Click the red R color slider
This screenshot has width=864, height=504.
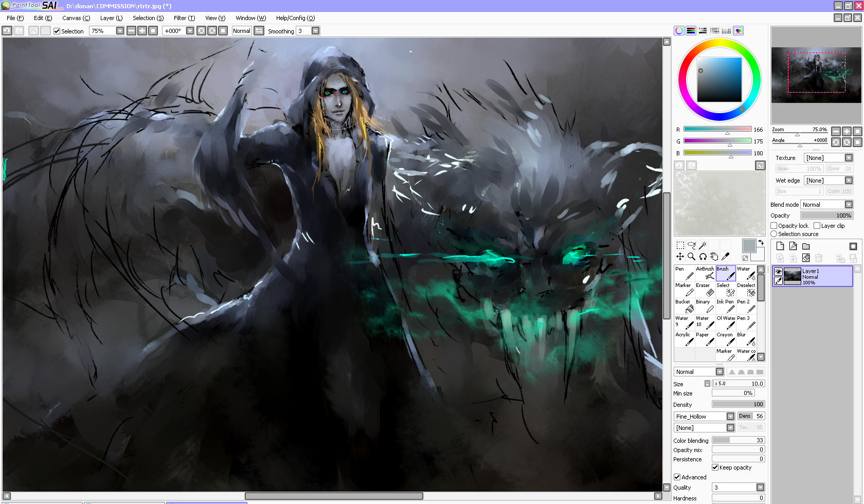pos(717,129)
